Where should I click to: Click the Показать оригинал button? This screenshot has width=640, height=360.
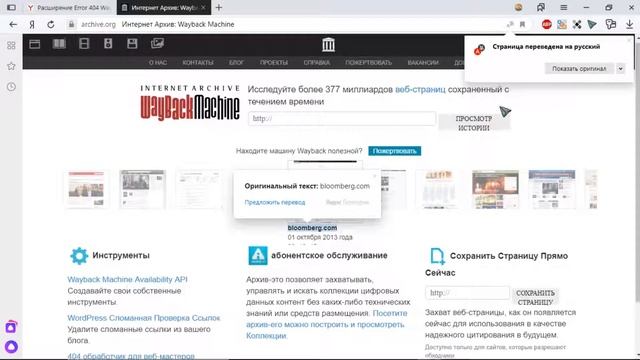[x=579, y=69]
